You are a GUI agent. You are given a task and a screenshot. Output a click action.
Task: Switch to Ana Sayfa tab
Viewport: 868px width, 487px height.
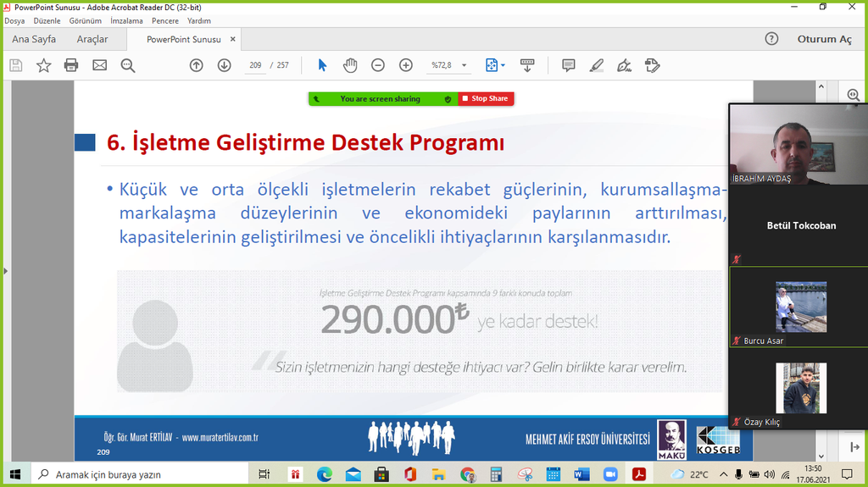[x=34, y=39]
